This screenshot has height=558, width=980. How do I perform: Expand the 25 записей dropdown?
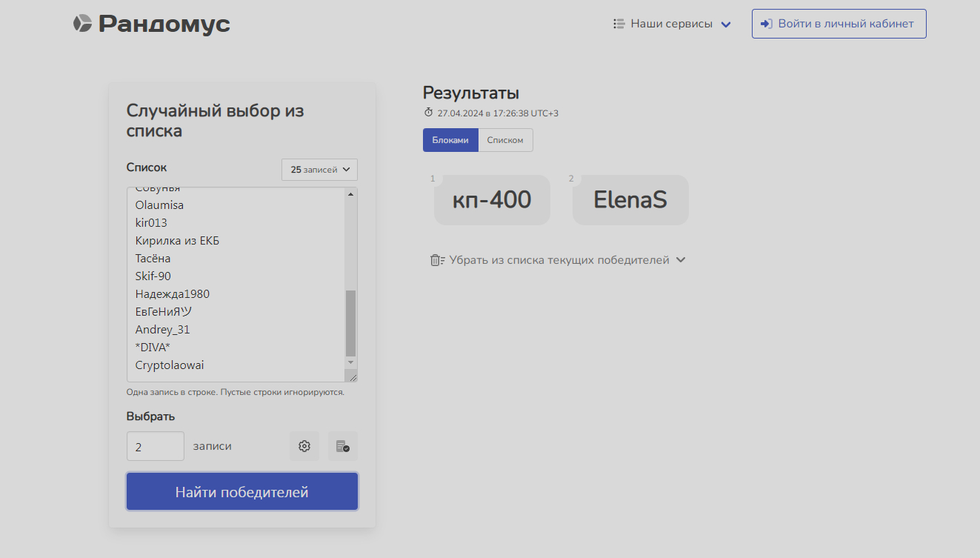coord(319,170)
